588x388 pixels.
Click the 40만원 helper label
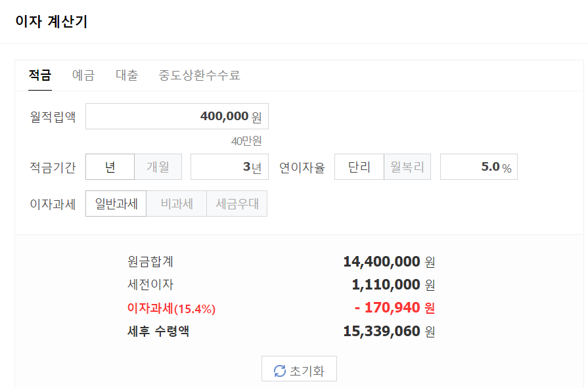pyautogui.click(x=250, y=140)
